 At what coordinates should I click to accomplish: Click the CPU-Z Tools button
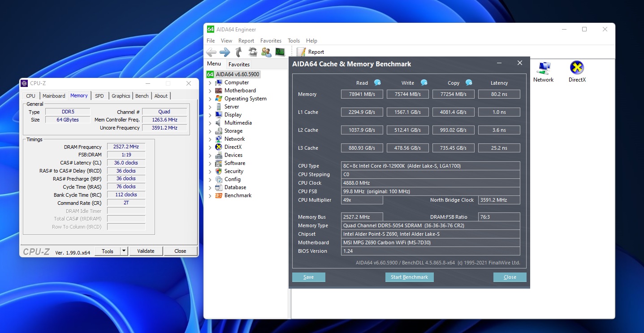pyautogui.click(x=108, y=251)
